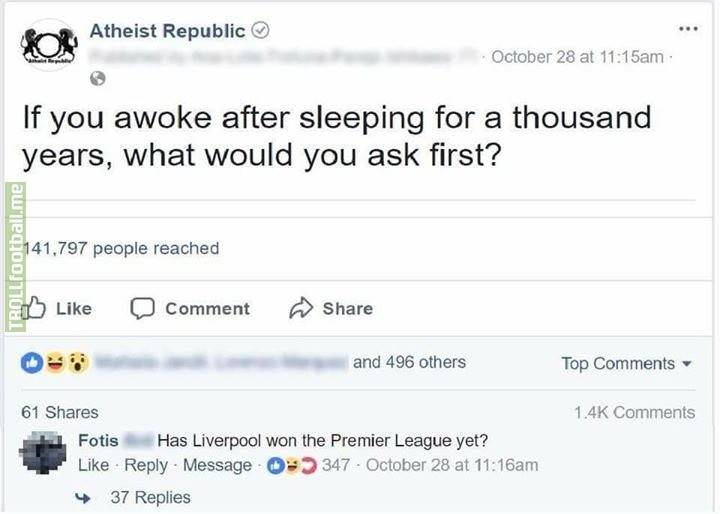Click the wow reaction emoji on post
Screen dimensions: 720x514
click(x=77, y=363)
